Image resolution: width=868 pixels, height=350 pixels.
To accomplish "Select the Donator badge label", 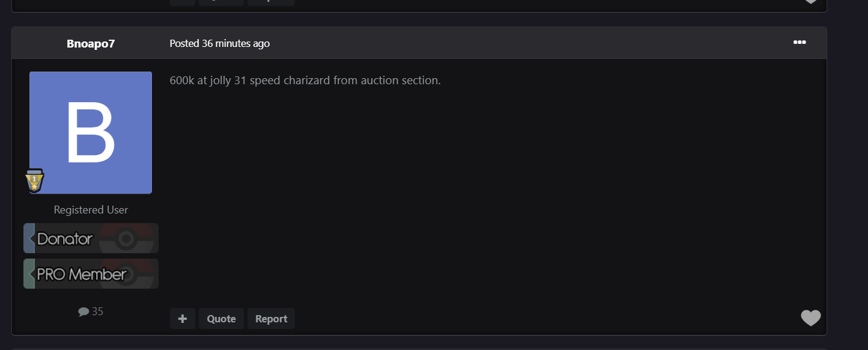I will pyautogui.click(x=65, y=239).
